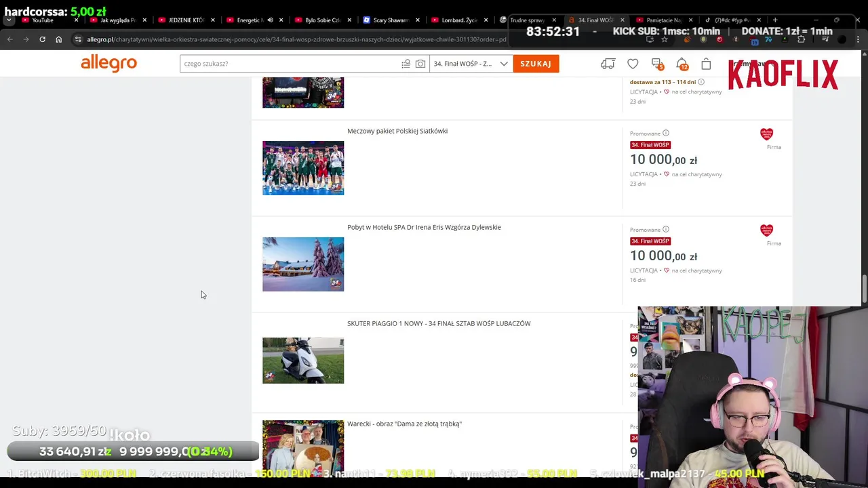This screenshot has width=868, height=488.
Task: Open the favorites heart icon in header
Action: click(633, 64)
